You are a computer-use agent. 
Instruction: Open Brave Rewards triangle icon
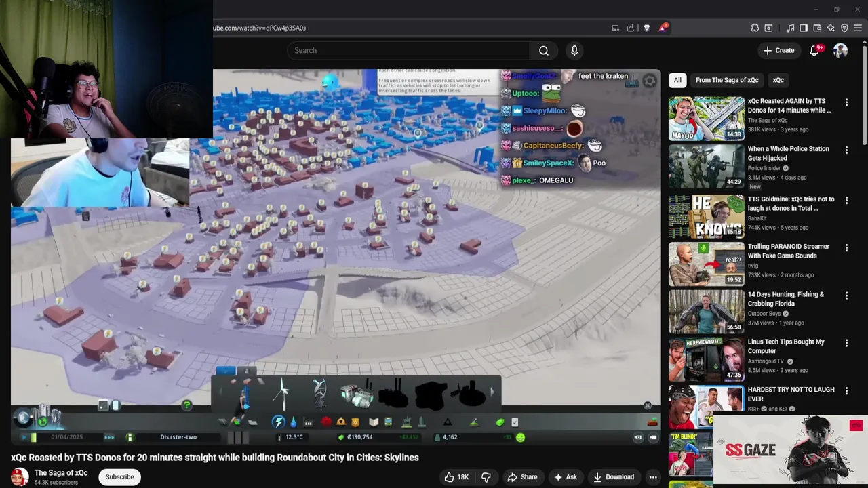point(663,28)
